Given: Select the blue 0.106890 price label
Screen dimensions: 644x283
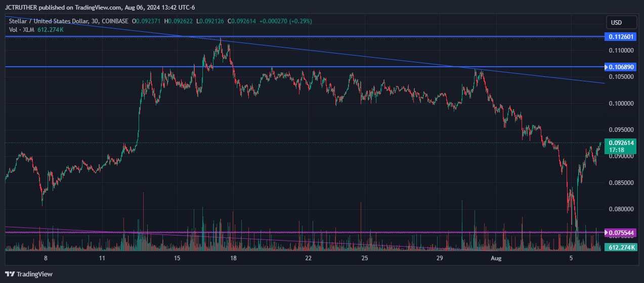Looking at the screenshot, I should pyautogui.click(x=621, y=67).
